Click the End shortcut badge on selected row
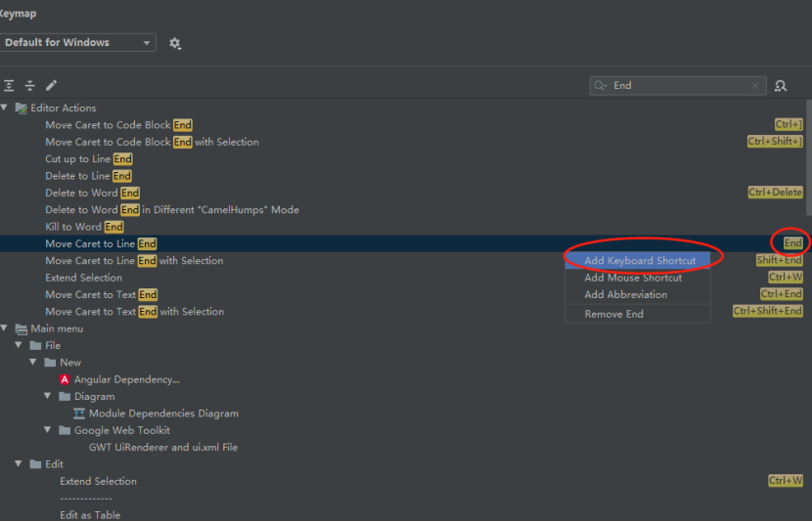This screenshot has width=812, height=522. click(792, 243)
